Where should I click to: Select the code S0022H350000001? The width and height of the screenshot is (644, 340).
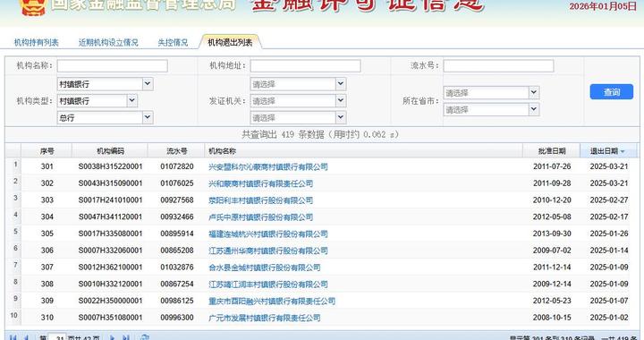click(x=110, y=301)
